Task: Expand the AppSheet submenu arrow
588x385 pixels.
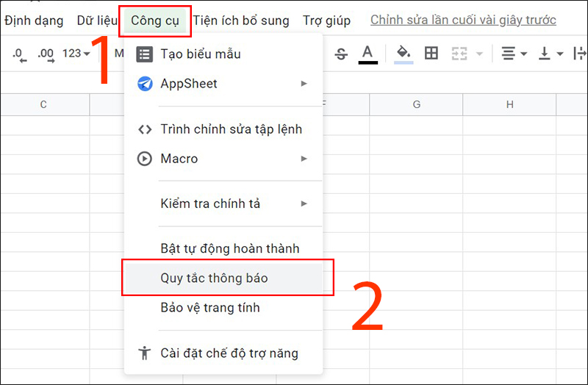Action: click(x=304, y=84)
